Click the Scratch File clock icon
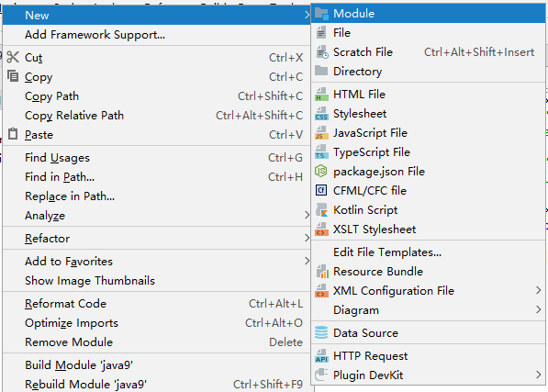Image resolution: width=548 pixels, height=392 pixels. click(322, 52)
